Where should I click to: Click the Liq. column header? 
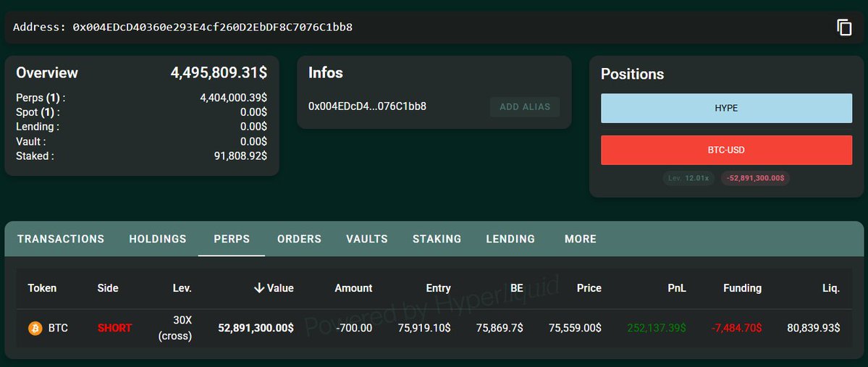pos(830,288)
